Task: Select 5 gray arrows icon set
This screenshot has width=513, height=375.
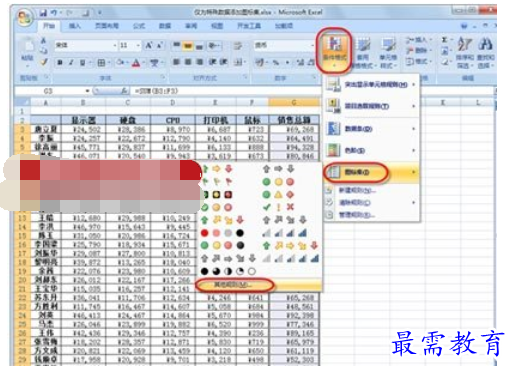Action: (228, 258)
